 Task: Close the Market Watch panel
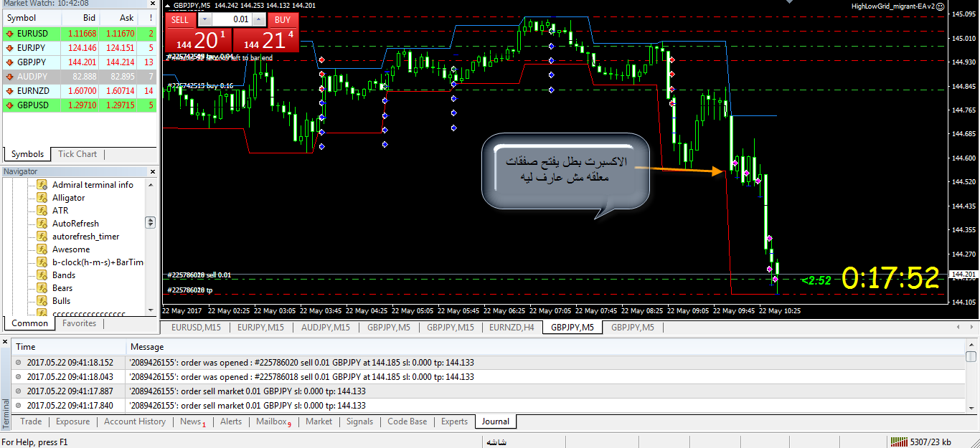(153, 4)
